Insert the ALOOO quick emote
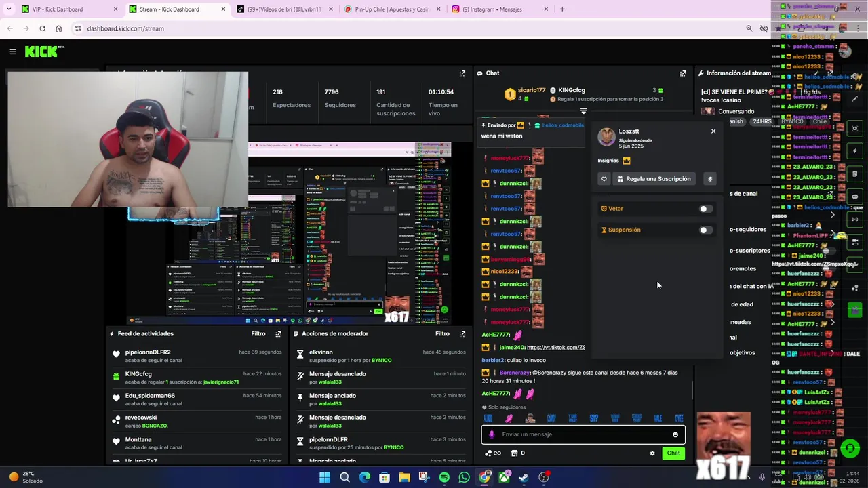 tap(488, 418)
